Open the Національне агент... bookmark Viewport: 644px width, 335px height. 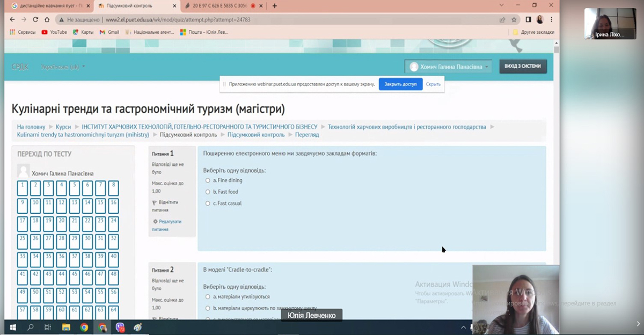point(150,32)
